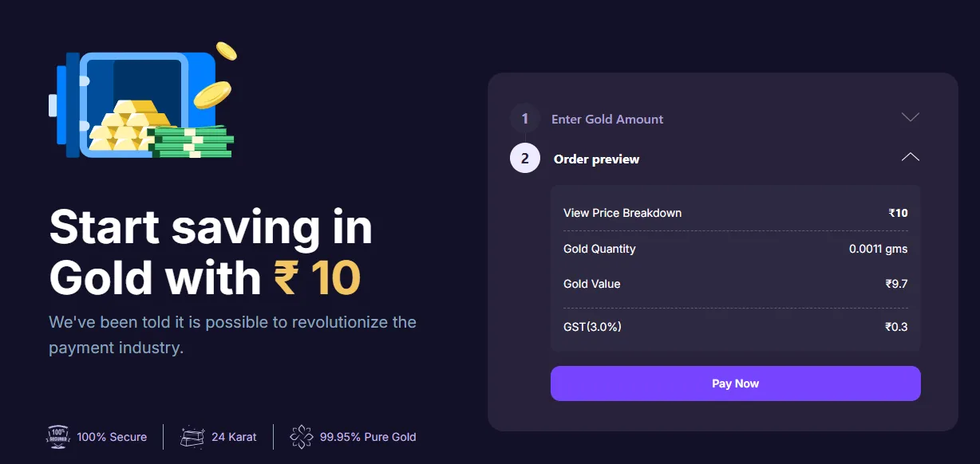Click the step 1 numbered circle
The image size is (980, 464).
[x=524, y=118]
